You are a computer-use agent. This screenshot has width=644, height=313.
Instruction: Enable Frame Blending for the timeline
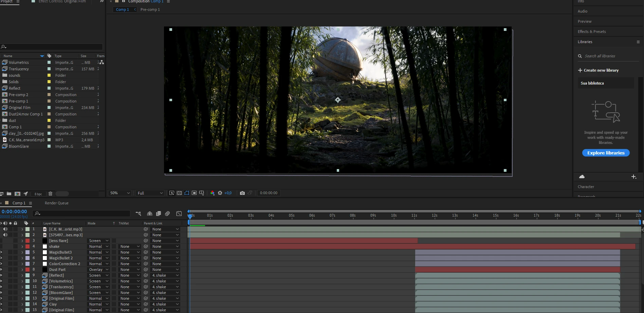[x=159, y=214]
